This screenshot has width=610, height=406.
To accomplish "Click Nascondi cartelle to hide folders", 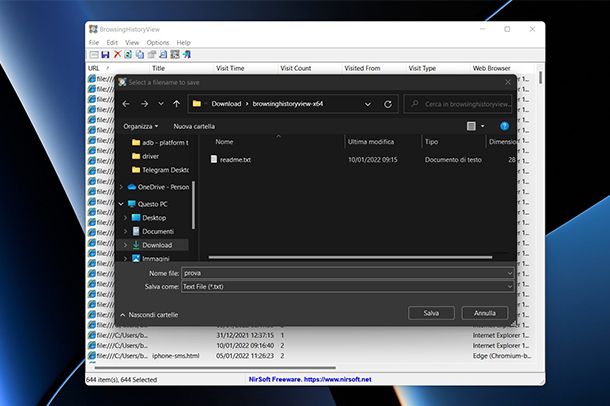I will (149, 315).
